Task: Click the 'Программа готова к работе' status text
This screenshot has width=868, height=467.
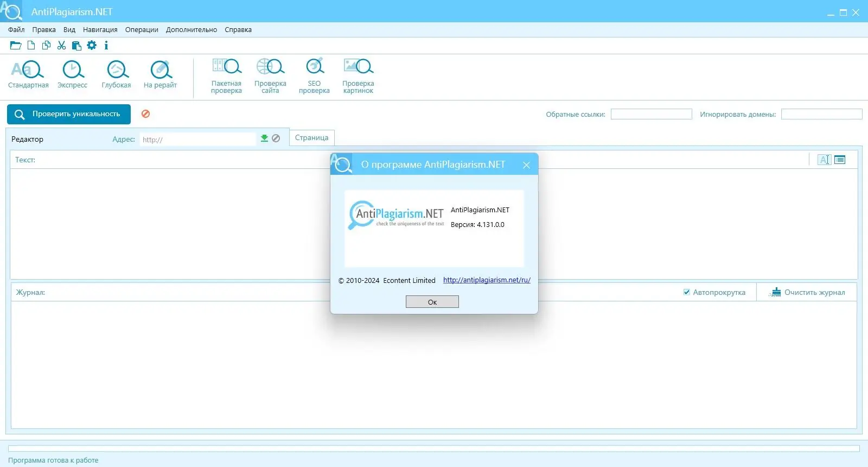Action: 53,460
